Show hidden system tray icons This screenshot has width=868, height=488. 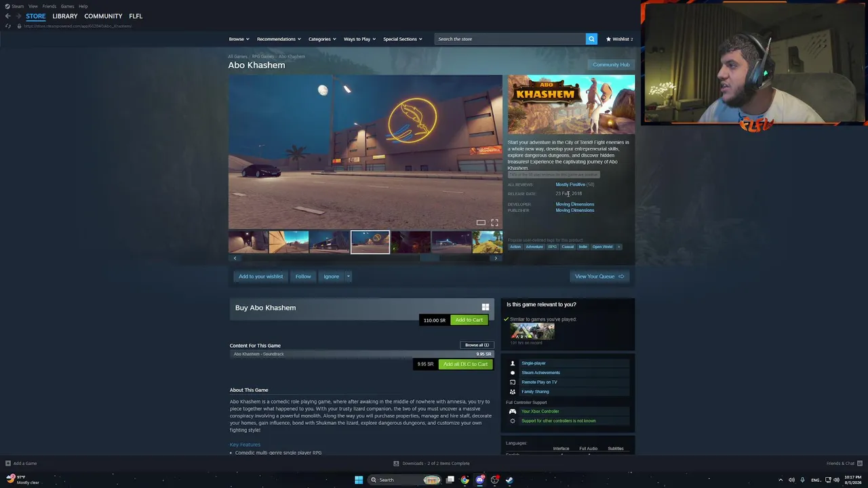point(781,480)
